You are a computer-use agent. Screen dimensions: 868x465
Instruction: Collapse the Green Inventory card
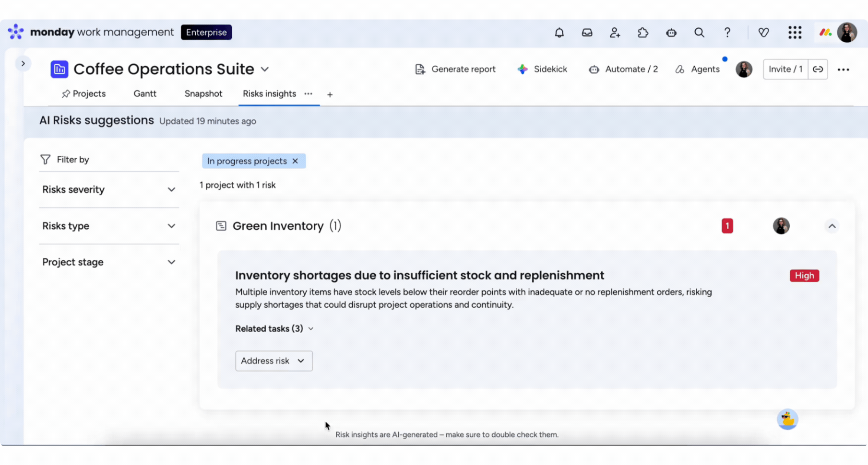pos(832,226)
